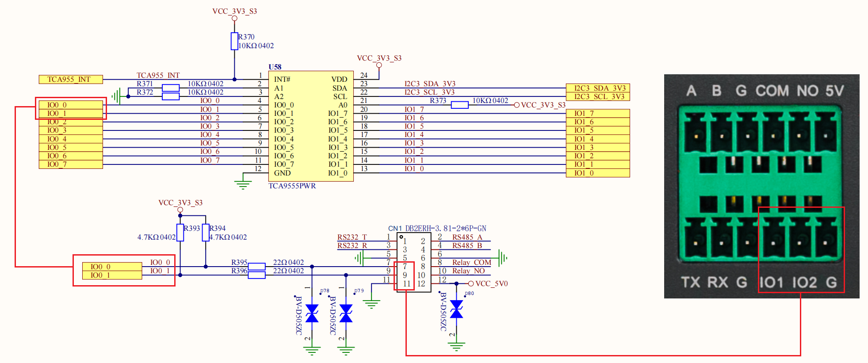Click the Relay_NO net label
Screen dimensions: 868x363
coord(468,271)
